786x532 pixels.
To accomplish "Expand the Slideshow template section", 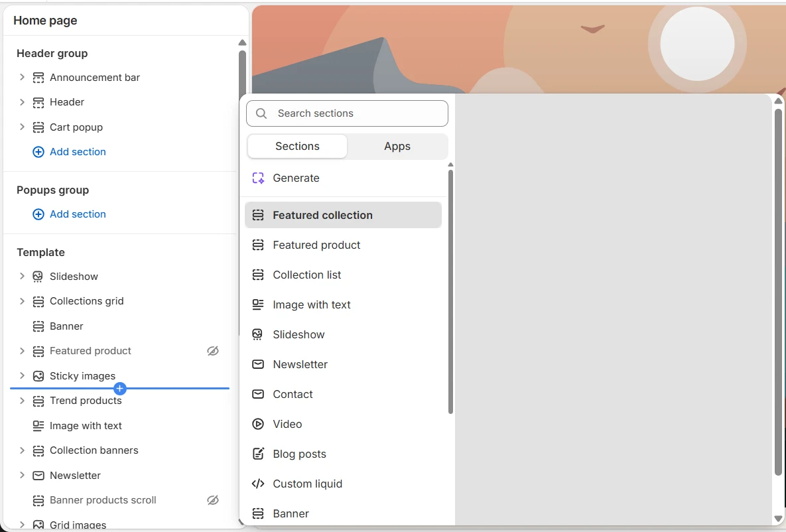I will 22,276.
